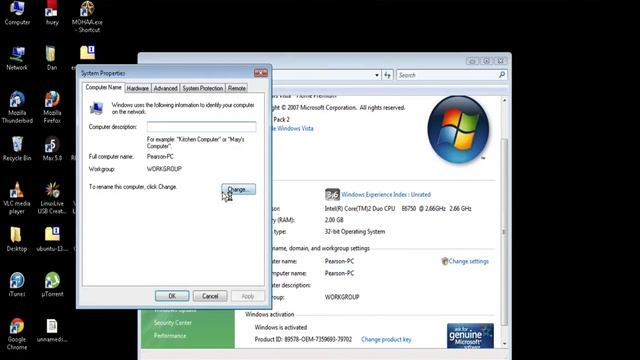Open the Network desktop icon

17,58
